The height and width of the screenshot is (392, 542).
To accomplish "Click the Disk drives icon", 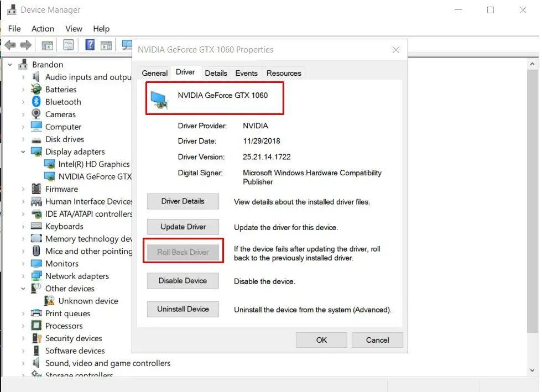I will (37, 140).
